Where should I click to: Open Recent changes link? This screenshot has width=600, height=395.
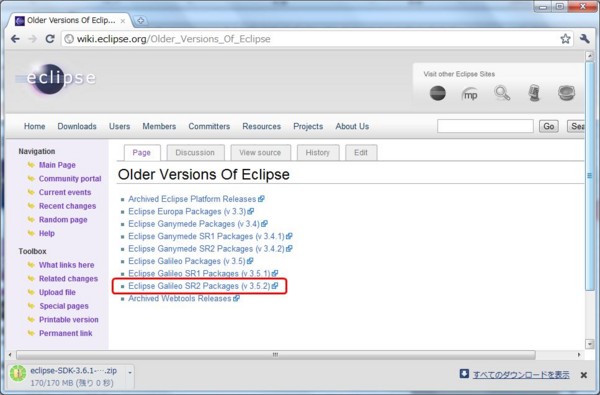[x=67, y=206]
